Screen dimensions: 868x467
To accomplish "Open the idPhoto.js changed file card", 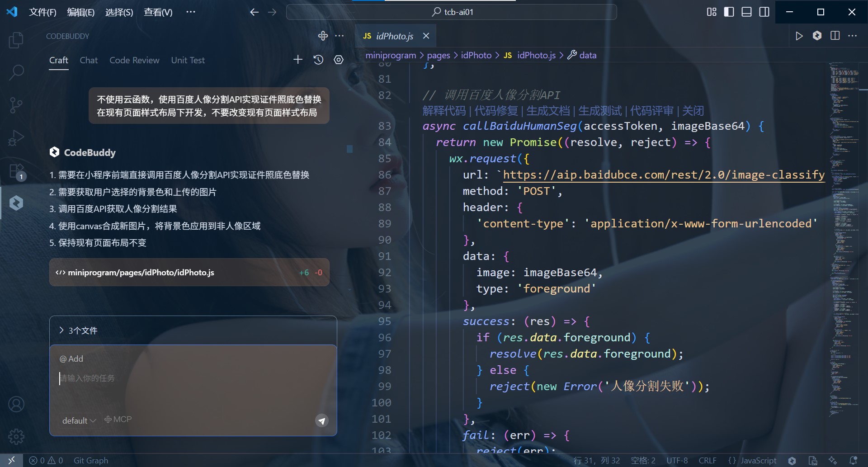I will point(189,272).
